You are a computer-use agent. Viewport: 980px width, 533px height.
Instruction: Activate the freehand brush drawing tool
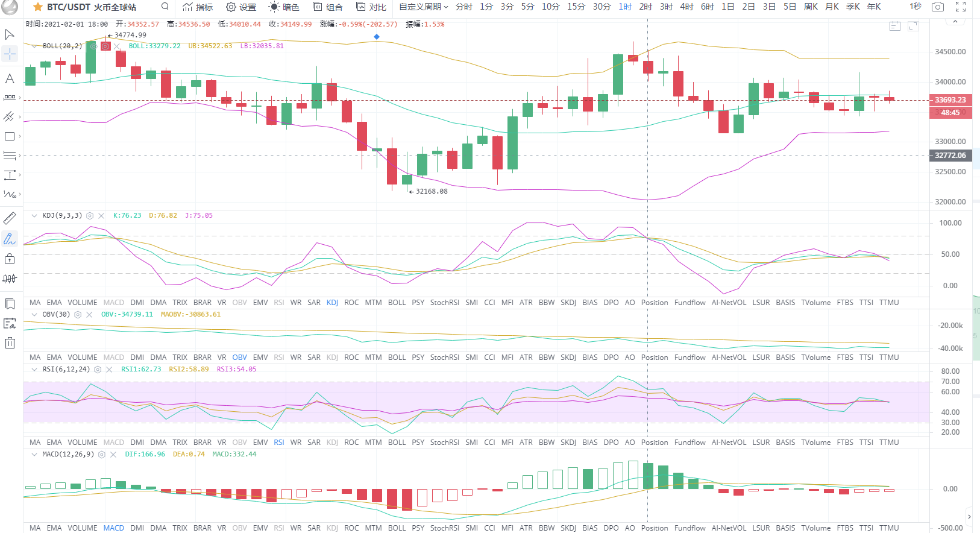tap(10, 239)
